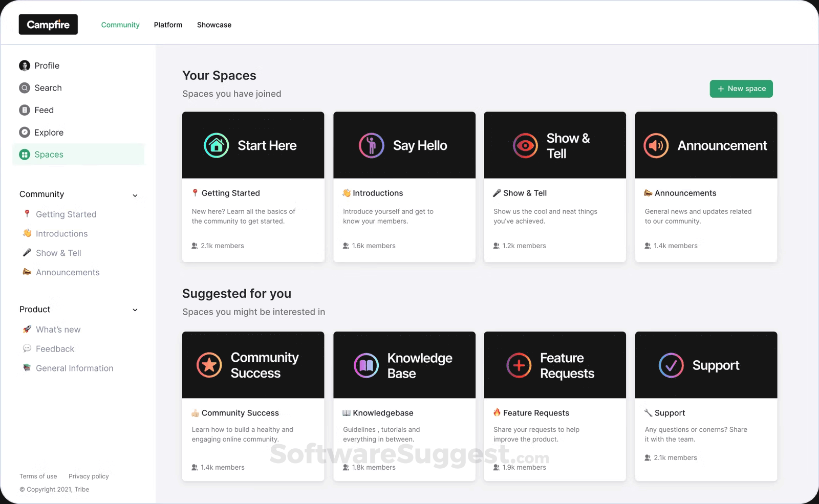Image resolution: width=819 pixels, height=504 pixels.
Task: Open the Platform tab in top navigation
Action: click(168, 25)
